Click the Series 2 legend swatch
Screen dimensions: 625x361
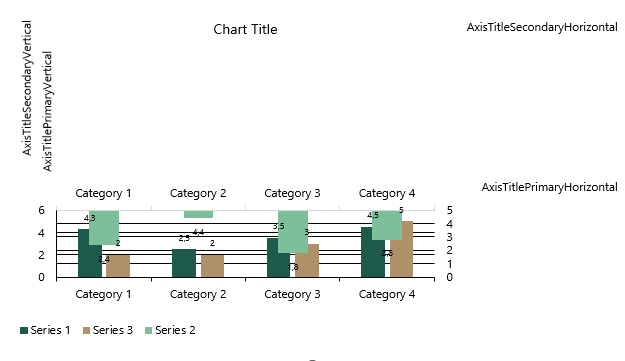(148, 330)
